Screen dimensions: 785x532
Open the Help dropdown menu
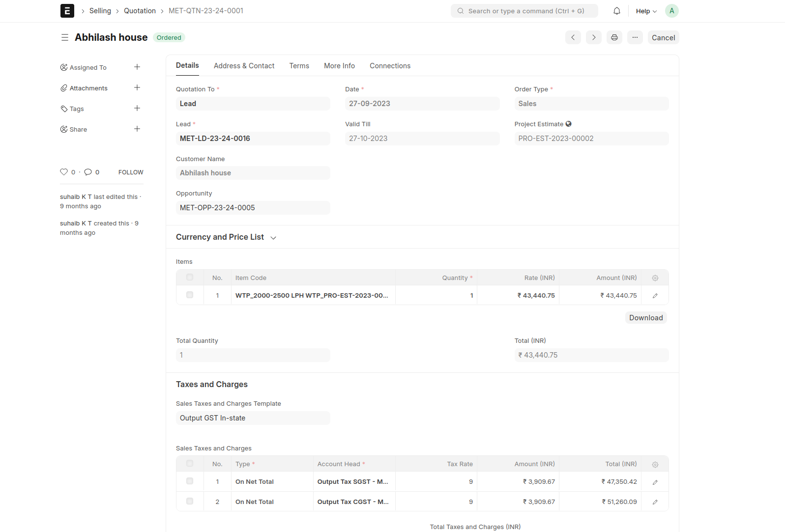[x=646, y=11]
